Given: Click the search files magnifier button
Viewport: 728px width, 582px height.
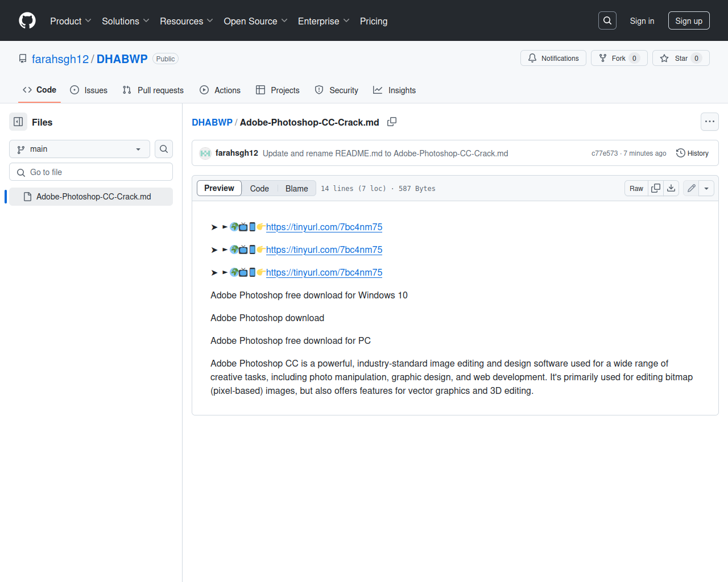Looking at the screenshot, I should (164, 149).
